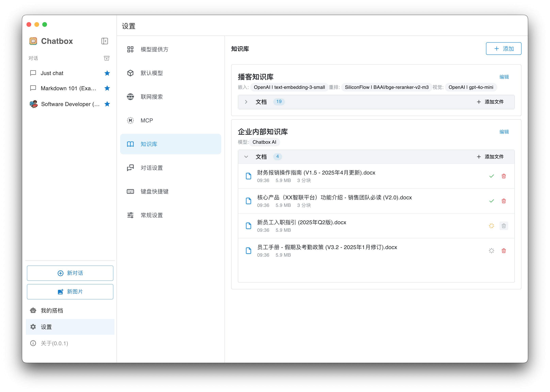Open 常规设置 section
This screenshot has width=550, height=392.
click(x=170, y=215)
